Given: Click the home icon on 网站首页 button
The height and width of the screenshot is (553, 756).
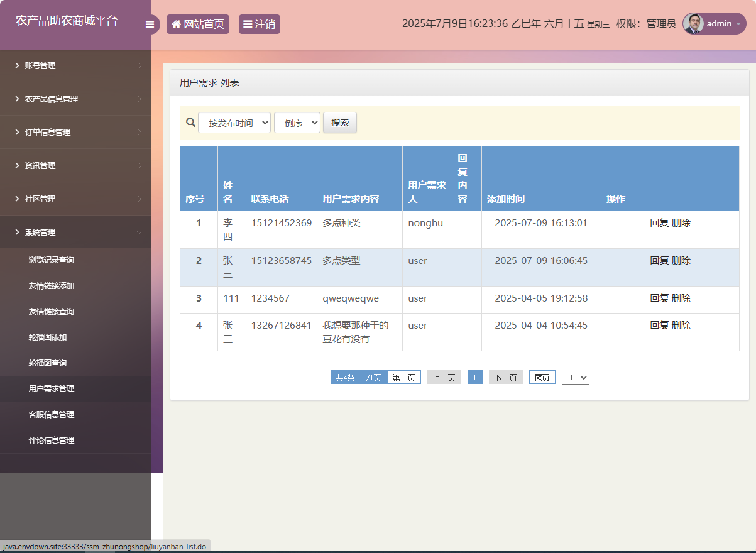Looking at the screenshot, I should (x=176, y=24).
